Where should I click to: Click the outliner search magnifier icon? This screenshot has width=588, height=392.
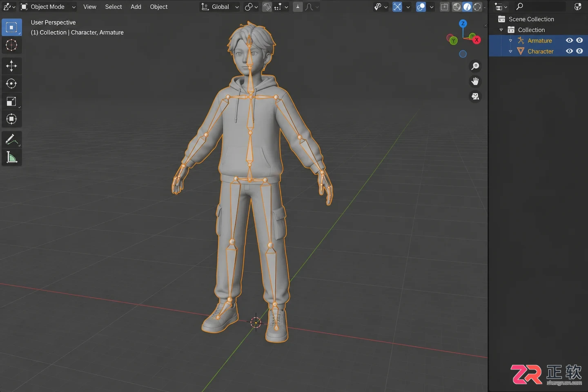(x=519, y=7)
